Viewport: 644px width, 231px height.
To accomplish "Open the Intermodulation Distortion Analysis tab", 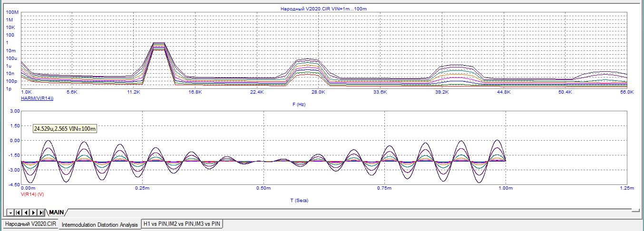I will (100, 224).
